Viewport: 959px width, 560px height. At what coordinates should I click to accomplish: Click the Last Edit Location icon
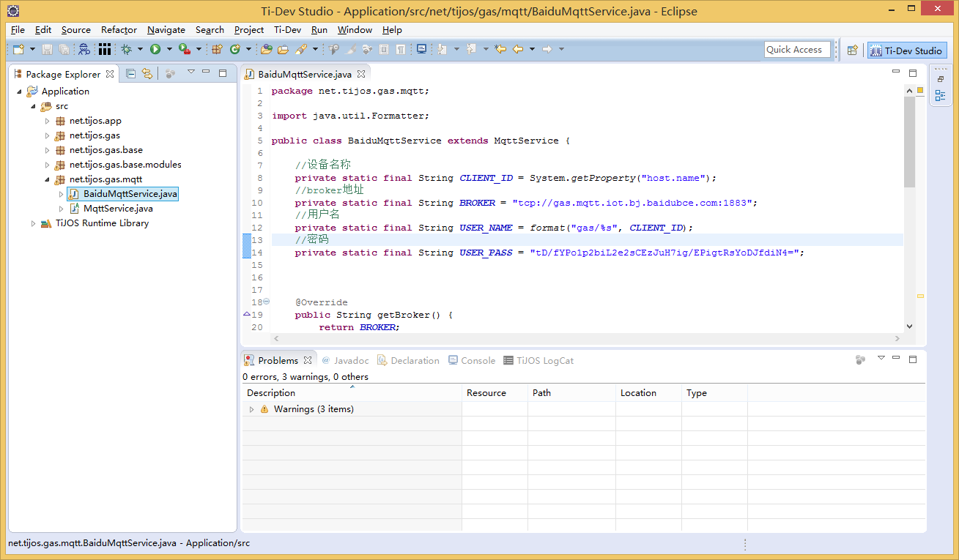[500, 49]
